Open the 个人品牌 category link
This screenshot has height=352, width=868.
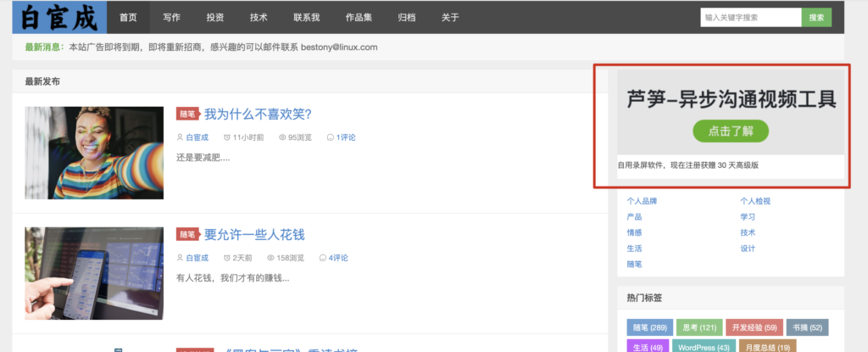[x=642, y=201]
